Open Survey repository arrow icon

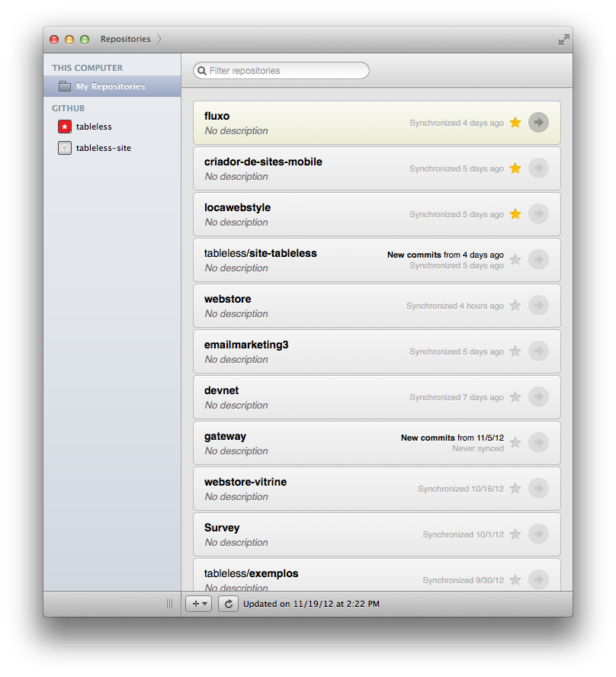tap(538, 534)
